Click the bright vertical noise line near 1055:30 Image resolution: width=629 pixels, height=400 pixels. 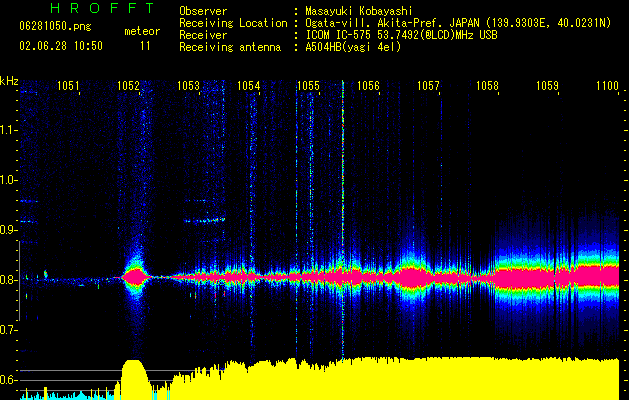pyautogui.click(x=343, y=219)
